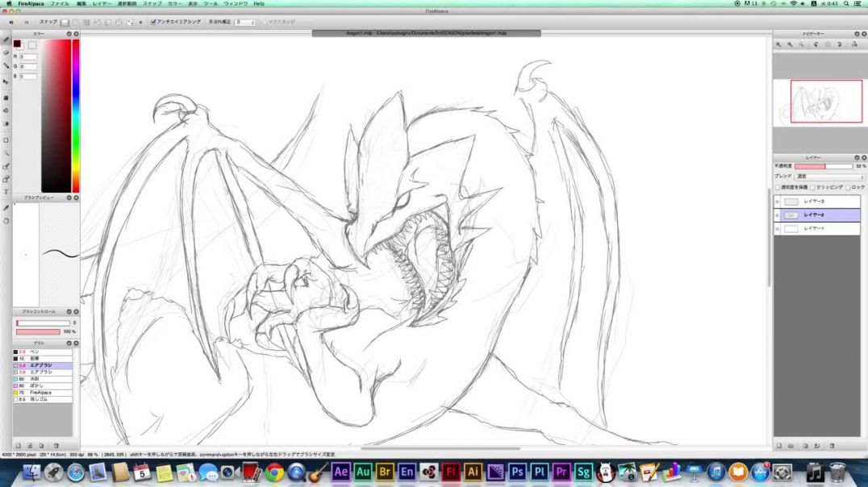Toggle visibility of レイヤー3
This screenshot has width=868, height=487.
click(x=777, y=202)
